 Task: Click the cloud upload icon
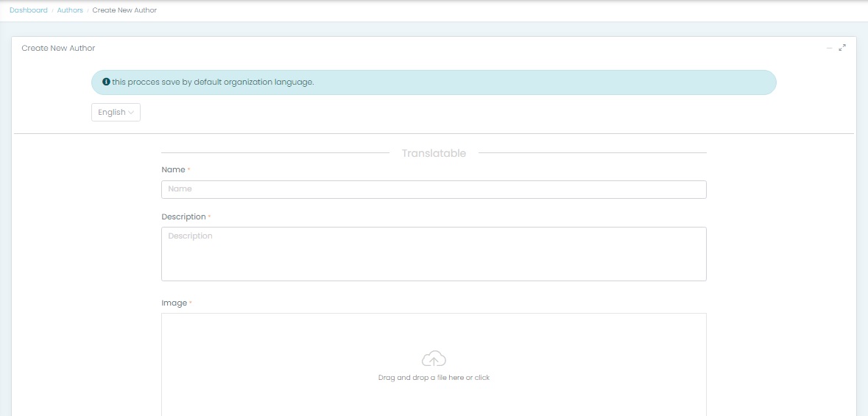coord(434,359)
